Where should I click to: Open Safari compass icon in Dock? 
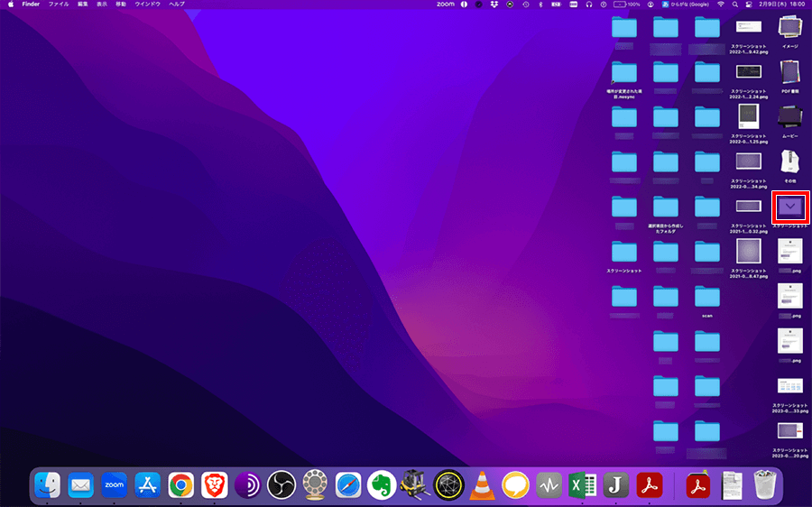pos(348,485)
